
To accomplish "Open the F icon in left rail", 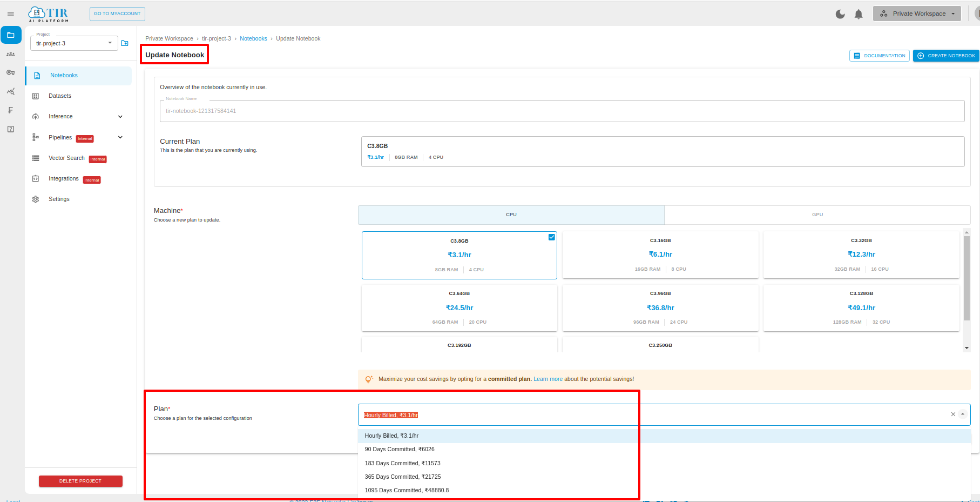I will point(10,110).
